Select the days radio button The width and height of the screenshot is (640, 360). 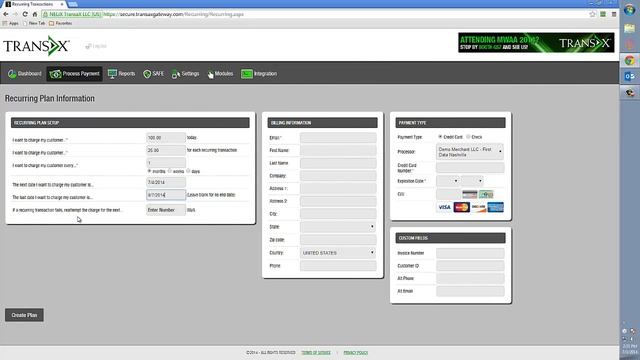[188, 171]
